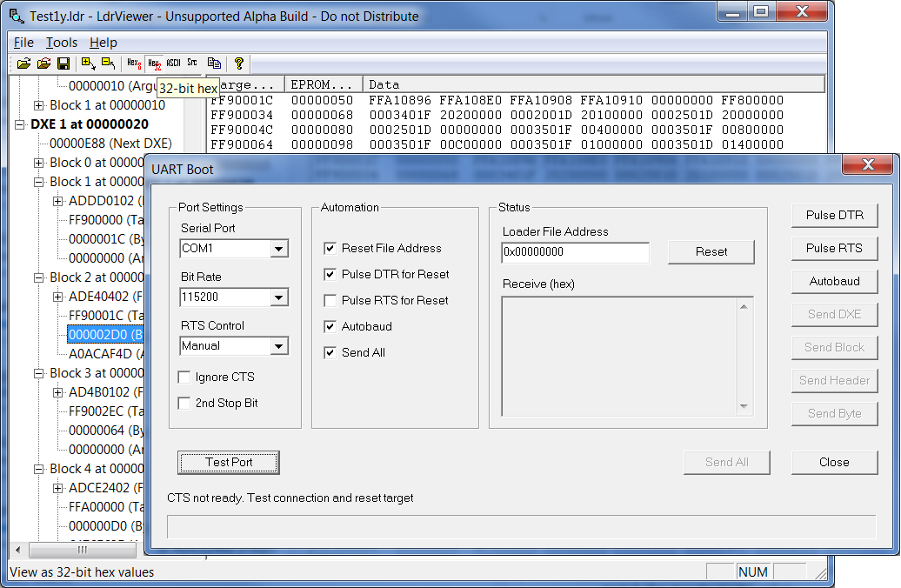Screen dimensions: 901x588
Task: Switch view to Hex 8 format
Action: [134, 63]
